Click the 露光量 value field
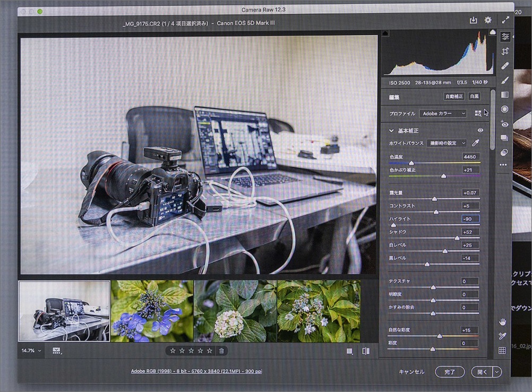The image size is (532, 392). coord(470,192)
